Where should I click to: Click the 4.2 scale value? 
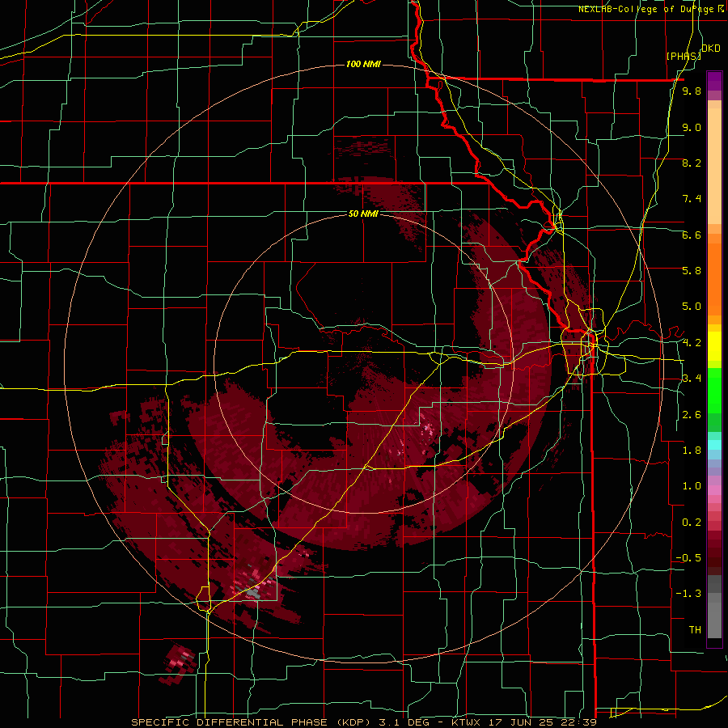692,343
